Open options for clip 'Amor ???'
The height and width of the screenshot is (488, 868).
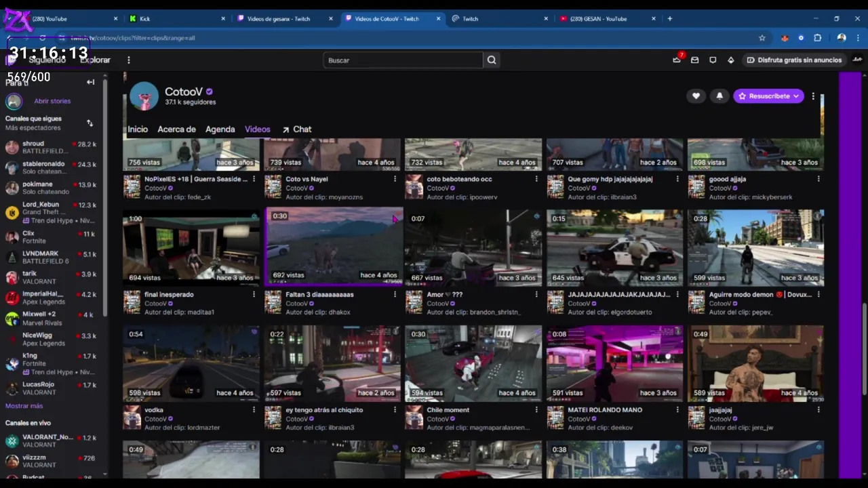click(536, 294)
